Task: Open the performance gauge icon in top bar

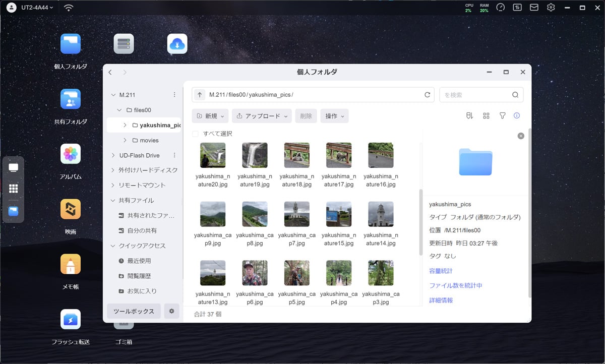Action: pyautogui.click(x=500, y=8)
